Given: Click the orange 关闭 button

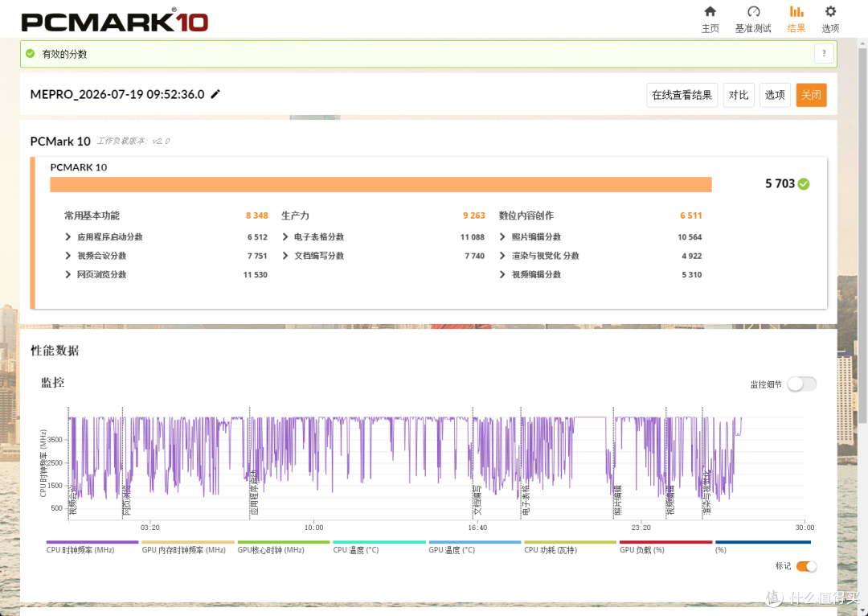Looking at the screenshot, I should coord(811,95).
